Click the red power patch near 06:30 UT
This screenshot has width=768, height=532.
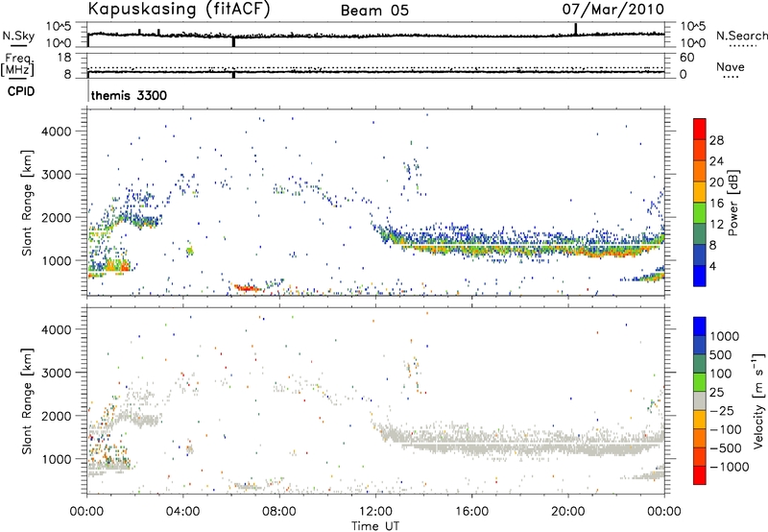click(x=247, y=288)
